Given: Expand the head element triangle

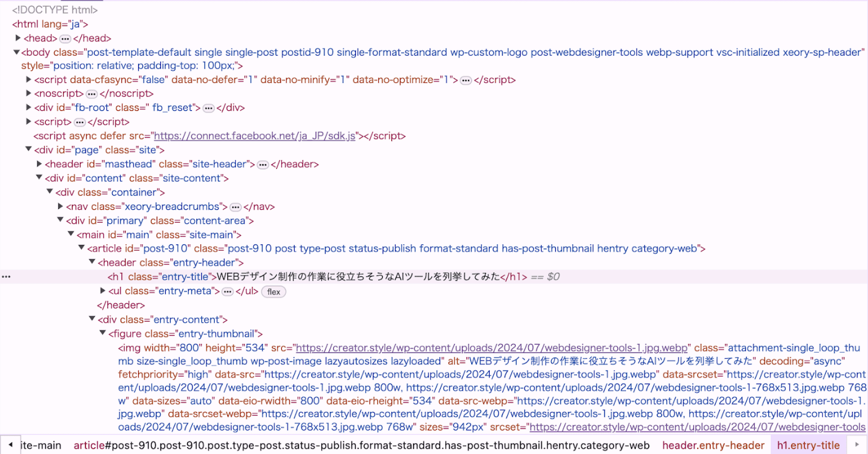Looking at the screenshot, I should click(x=18, y=38).
